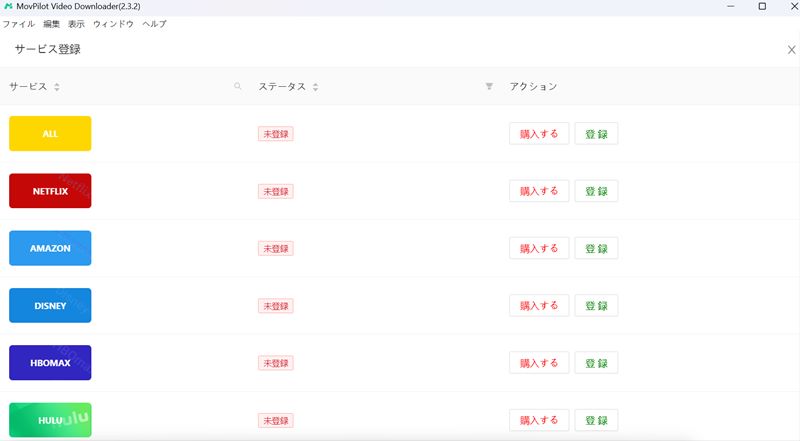This screenshot has width=800, height=441.
Task: Open the ファイル menu
Action: click(x=19, y=23)
